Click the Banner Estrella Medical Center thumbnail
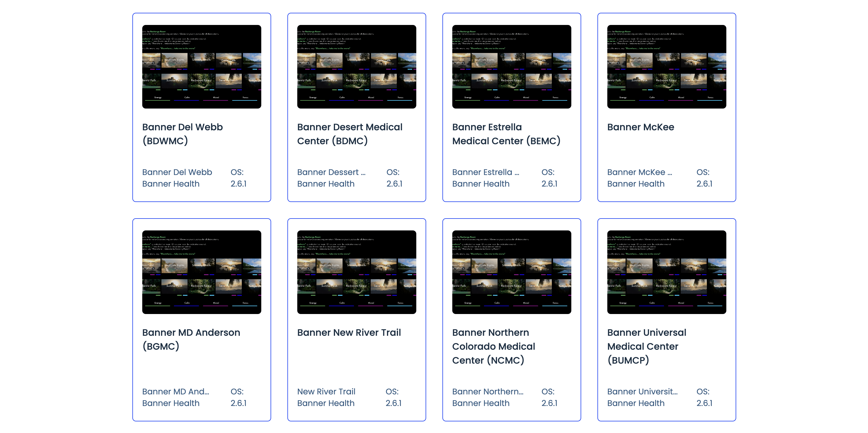This screenshot has height=433, width=868. point(512,67)
